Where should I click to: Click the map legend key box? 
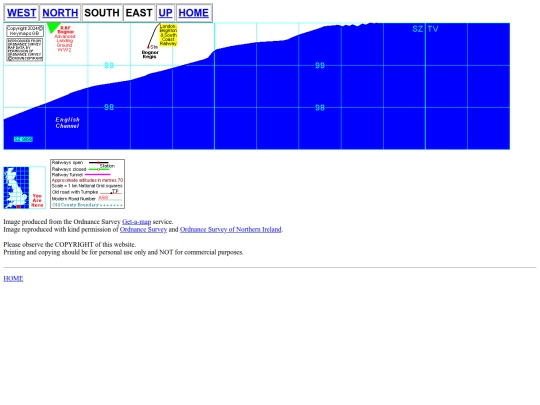click(87, 184)
